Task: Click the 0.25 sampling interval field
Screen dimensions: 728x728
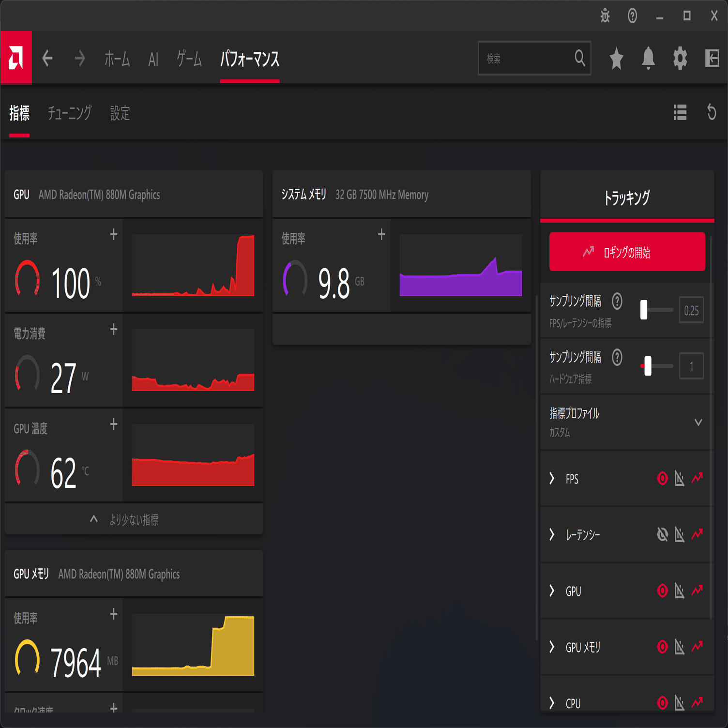Action: click(691, 310)
